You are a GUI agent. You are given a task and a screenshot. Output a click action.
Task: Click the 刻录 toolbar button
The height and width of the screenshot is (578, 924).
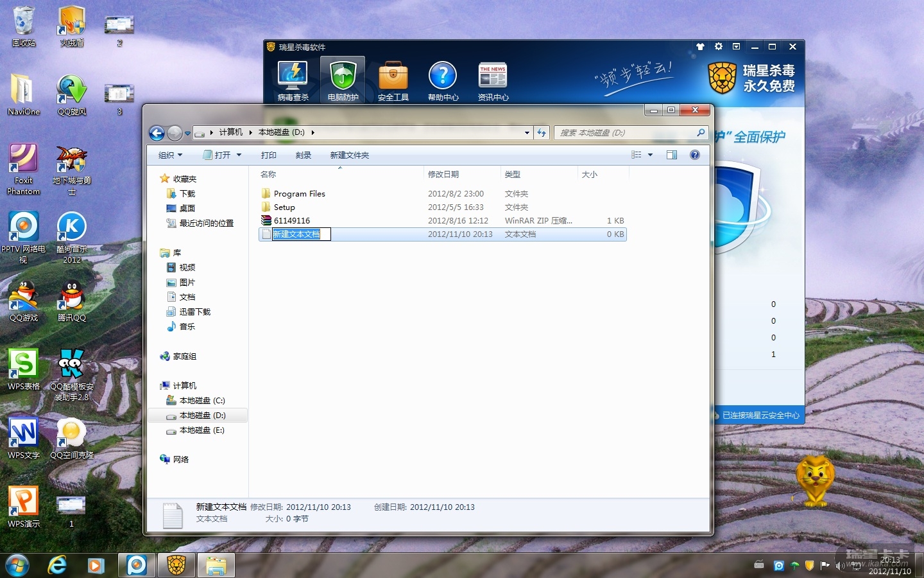point(303,155)
